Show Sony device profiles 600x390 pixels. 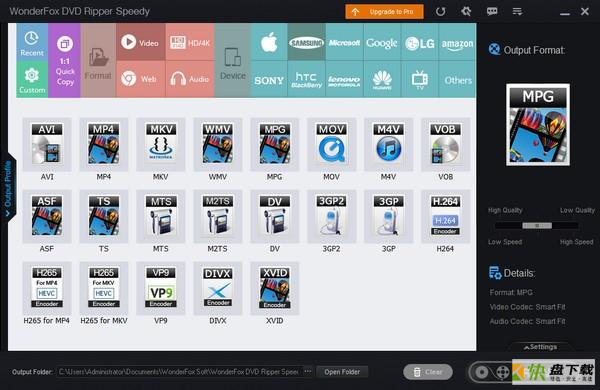point(269,79)
